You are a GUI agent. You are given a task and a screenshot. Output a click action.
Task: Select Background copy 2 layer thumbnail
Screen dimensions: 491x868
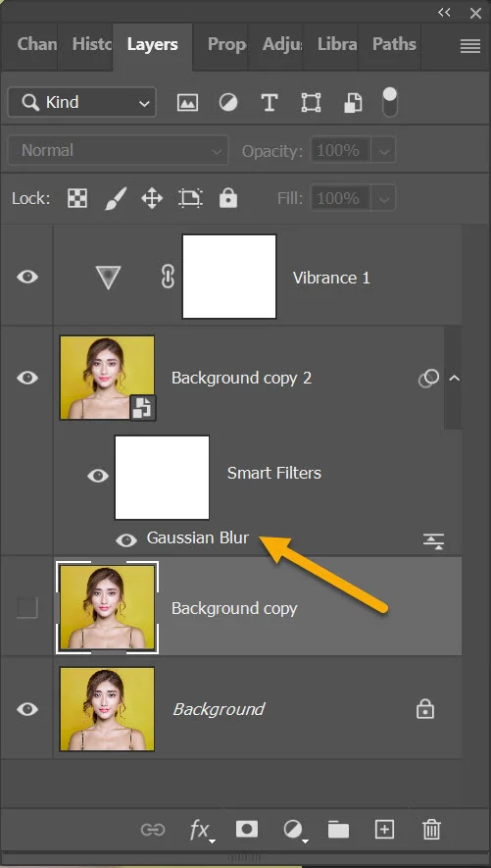point(107,378)
